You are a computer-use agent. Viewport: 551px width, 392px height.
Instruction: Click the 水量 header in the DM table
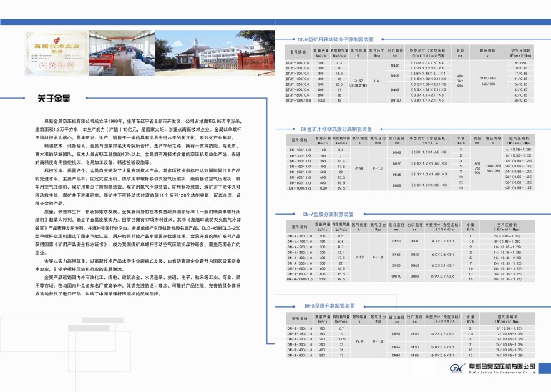click(461, 140)
